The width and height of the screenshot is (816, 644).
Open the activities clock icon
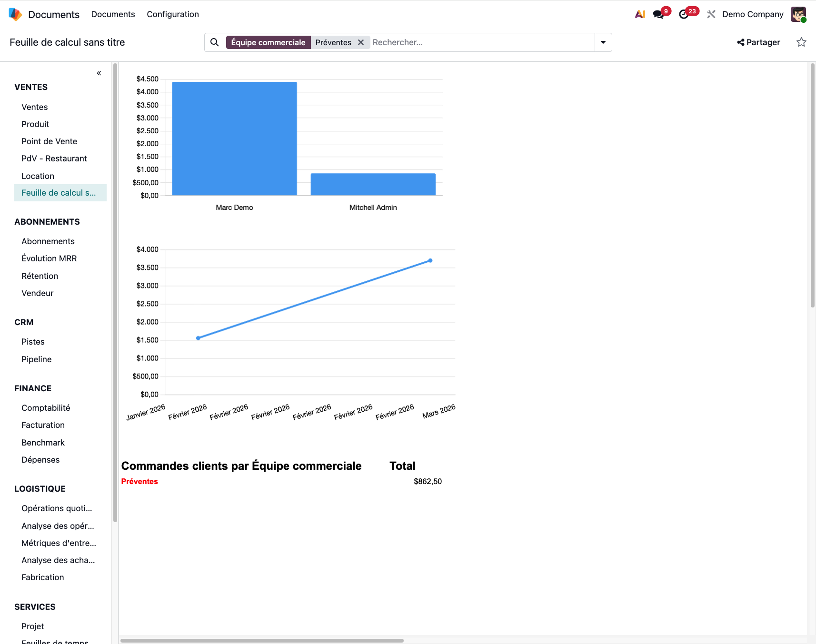coord(684,14)
